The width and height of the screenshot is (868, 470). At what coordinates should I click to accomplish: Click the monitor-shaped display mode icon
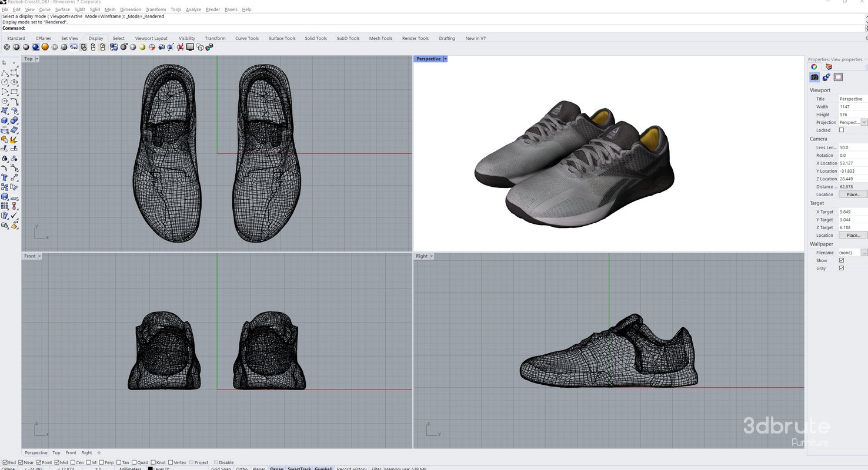(x=189, y=48)
